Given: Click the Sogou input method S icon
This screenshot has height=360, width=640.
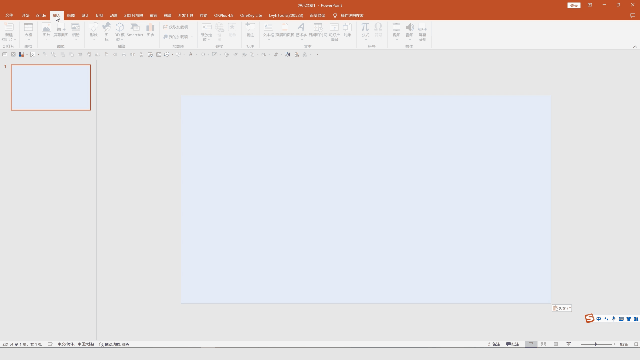Looking at the screenshot, I should [589, 318].
